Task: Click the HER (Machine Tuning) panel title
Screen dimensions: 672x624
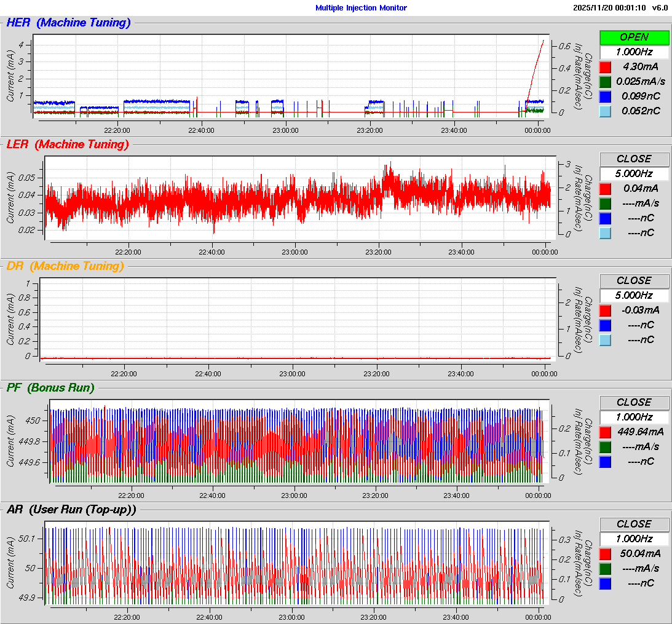Action: point(68,23)
